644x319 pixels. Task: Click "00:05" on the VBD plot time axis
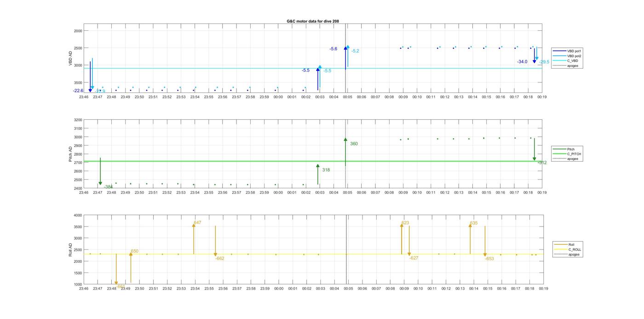click(348, 97)
